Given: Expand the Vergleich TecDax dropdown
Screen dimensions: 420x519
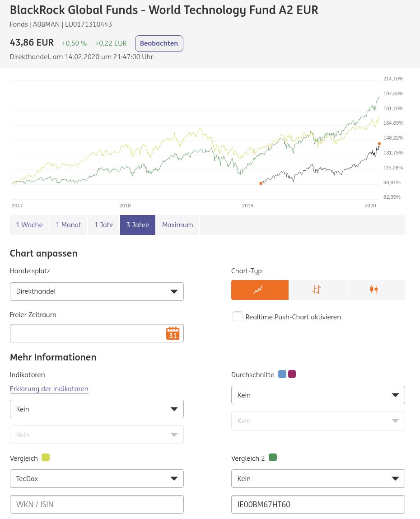Looking at the screenshot, I should 97,479.
